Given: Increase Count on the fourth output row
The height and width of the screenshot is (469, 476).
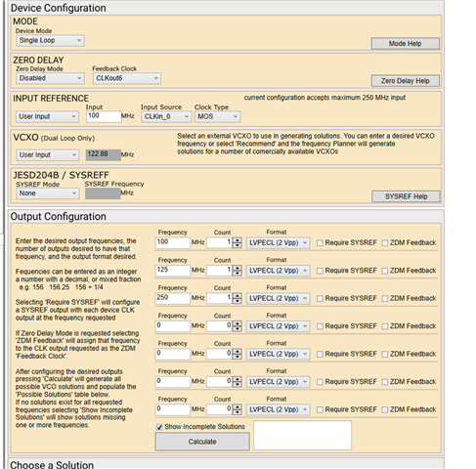Looking at the screenshot, I should pos(238,323).
